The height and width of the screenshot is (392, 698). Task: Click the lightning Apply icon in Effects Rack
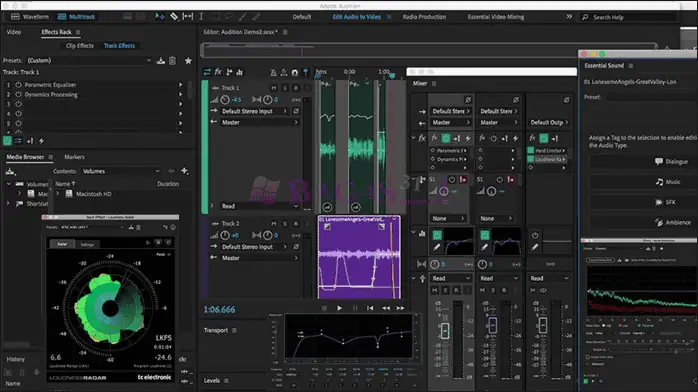coord(41,141)
